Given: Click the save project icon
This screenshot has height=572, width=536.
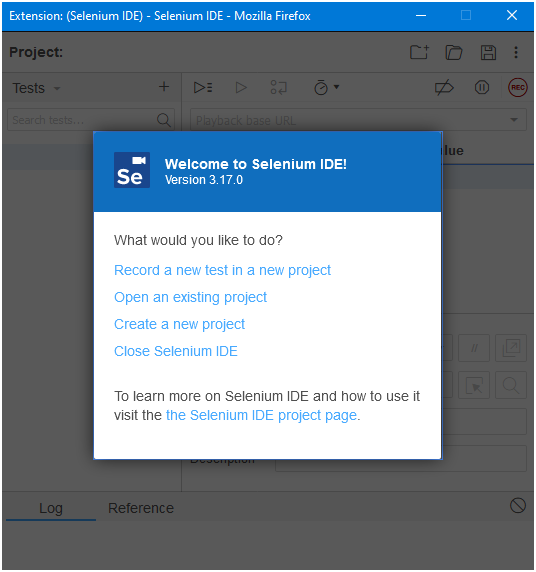Looking at the screenshot, I should coord(488,53).
